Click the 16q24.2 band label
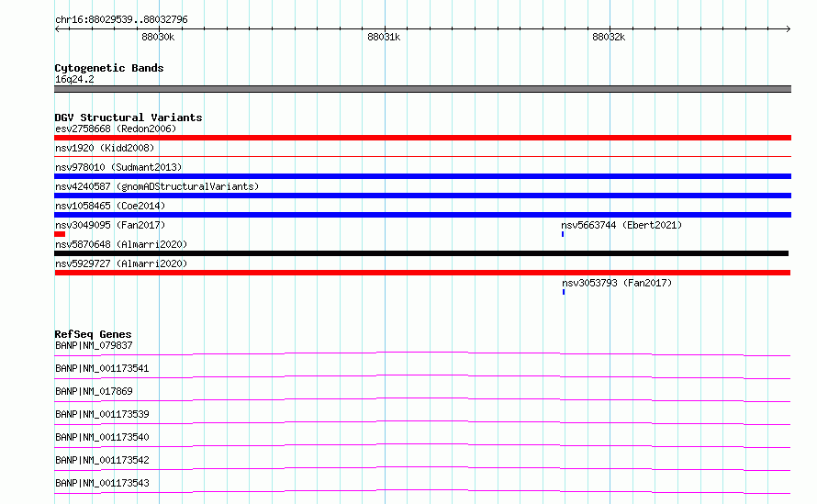Screen dimensions: 817x504 tap(74, 79)
